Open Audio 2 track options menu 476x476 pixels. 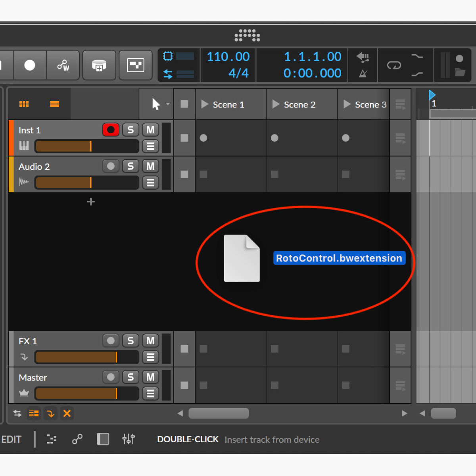pyautogui.click(x=150, y=183)
